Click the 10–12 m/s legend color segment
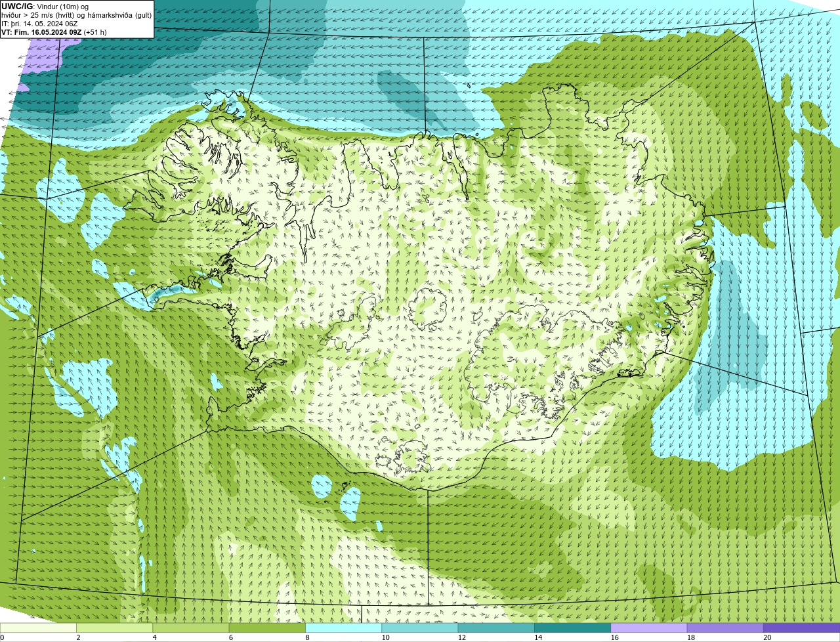Image resolution: width=840 pixels, height=642 pixels. click(420, 628)
